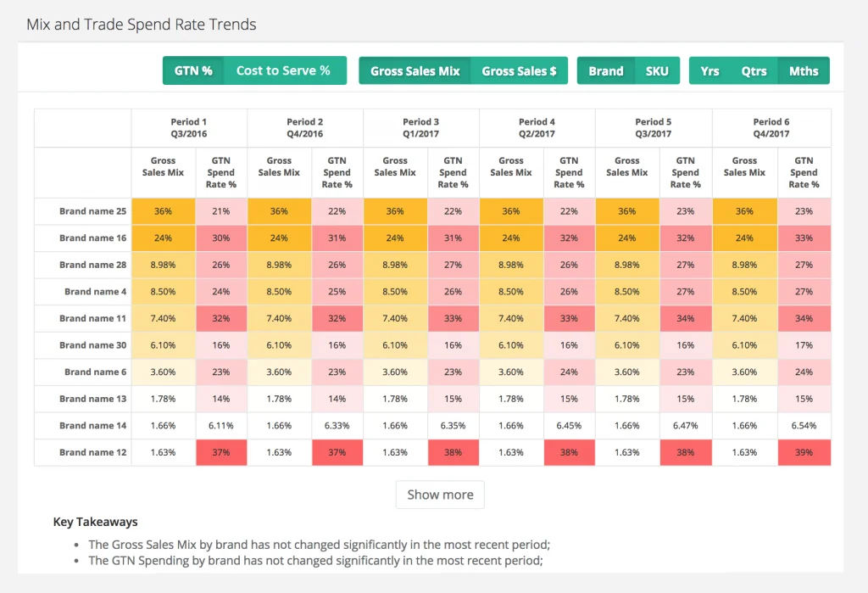868x593 pixels.
Task: Select the Gross Sales Mix toggle
Action: [x=415, y=71]
